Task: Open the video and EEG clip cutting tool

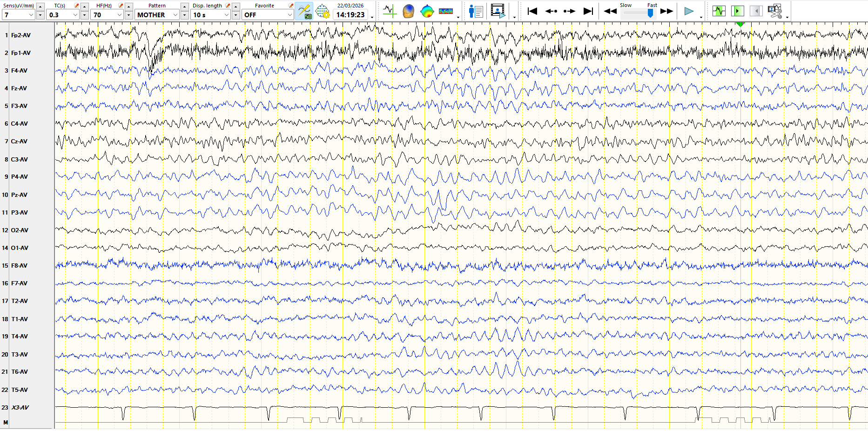Action: (x=775, y=11)
